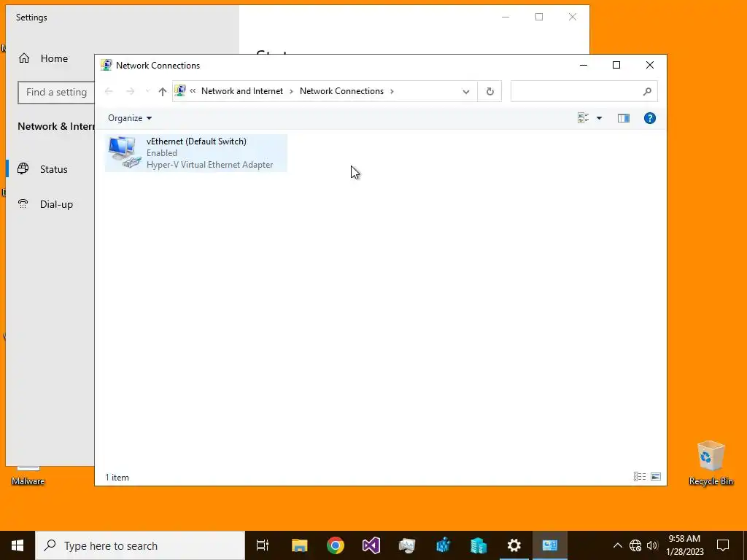Image resolution: width=747 pixels, height=560 pixels.
Task: Click the address bar folder icon
Action: (x=180, y=90)
